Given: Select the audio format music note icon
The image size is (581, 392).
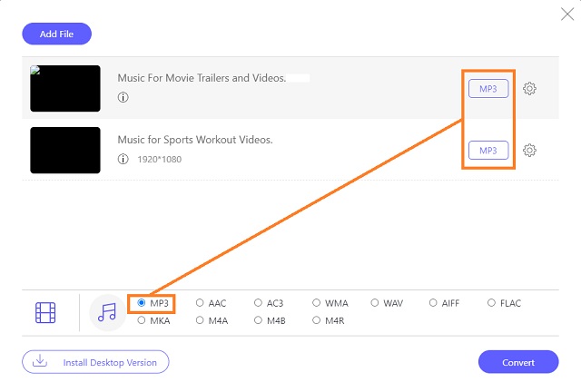Looking at the screenshot, I should click(x=107, y=312).
